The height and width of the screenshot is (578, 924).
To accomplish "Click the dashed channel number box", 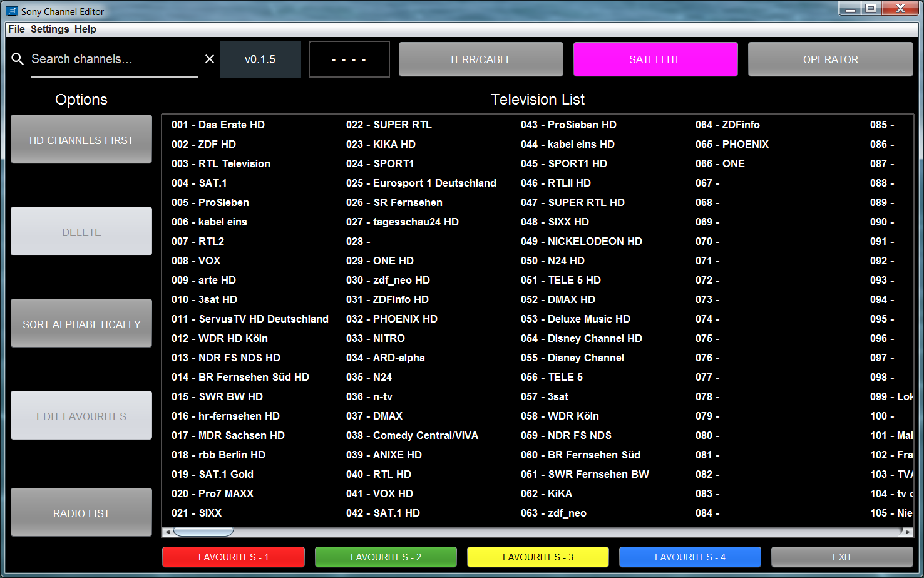I will click(x=349, y=59).
